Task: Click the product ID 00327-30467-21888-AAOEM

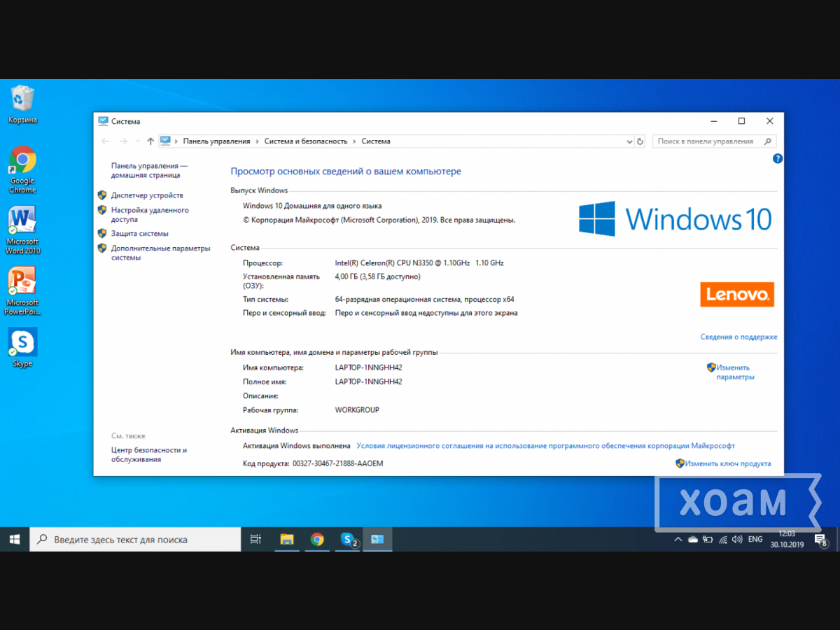Action: (x=338, y=463)
